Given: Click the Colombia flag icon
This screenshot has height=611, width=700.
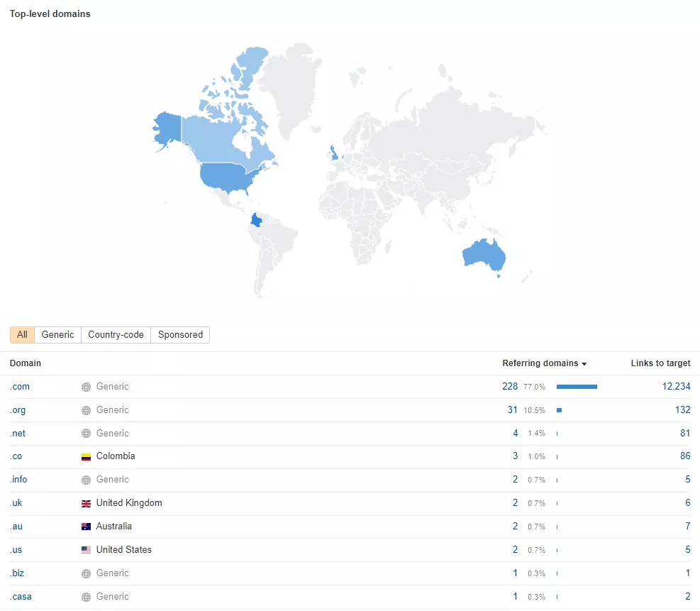Looking at the screenshot, I should pos(86,456).
